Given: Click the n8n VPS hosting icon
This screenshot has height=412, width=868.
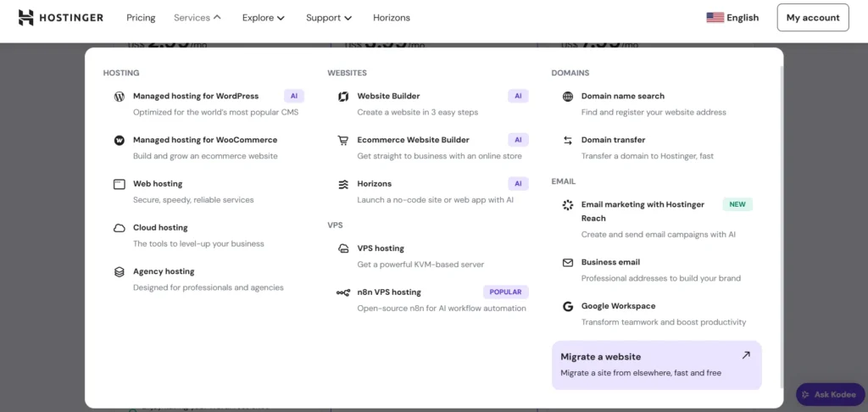Looking at the screenshot, I should [343, 292].
